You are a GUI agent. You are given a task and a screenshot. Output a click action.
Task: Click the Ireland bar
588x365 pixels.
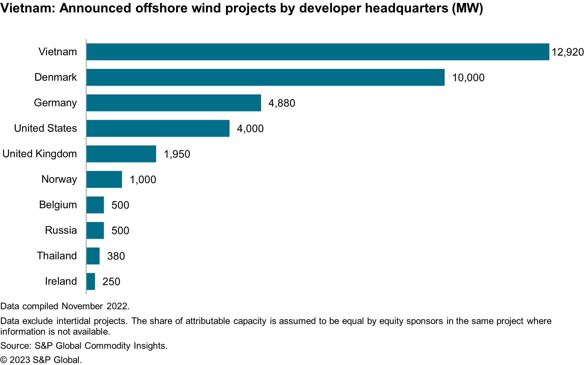[91, 282]
